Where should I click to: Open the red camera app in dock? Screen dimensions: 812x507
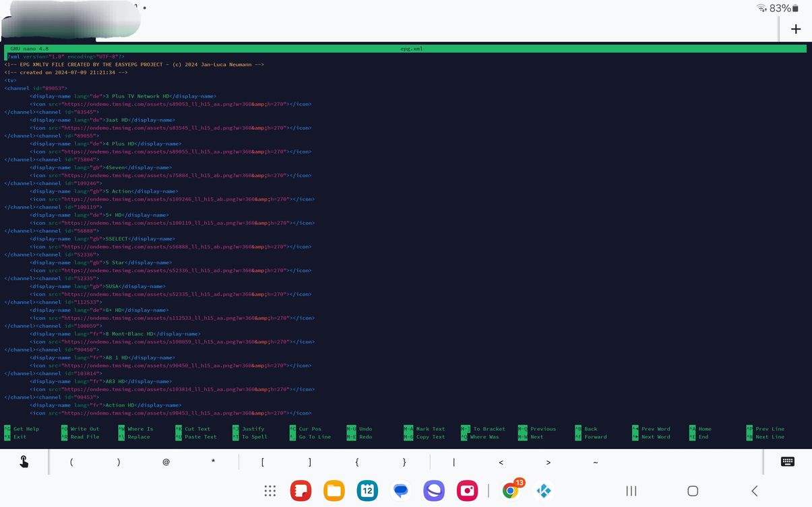click(x=467, y=491)
